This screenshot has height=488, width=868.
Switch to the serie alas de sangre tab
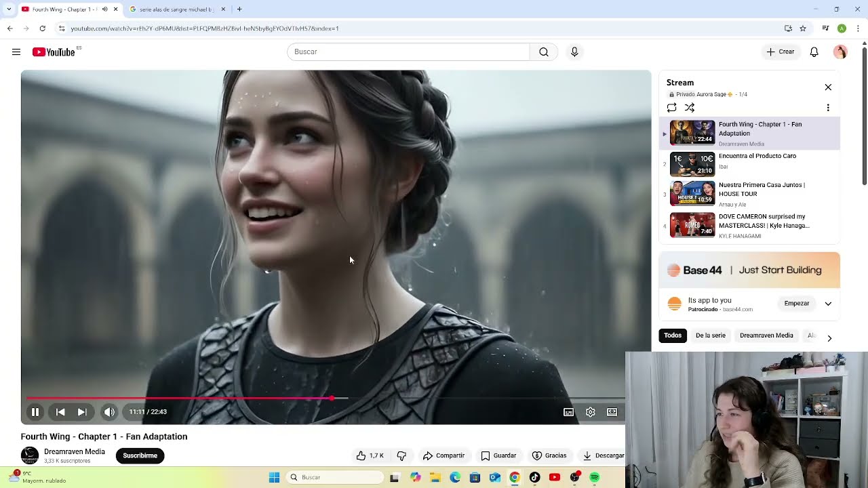[x=176, y=9]
